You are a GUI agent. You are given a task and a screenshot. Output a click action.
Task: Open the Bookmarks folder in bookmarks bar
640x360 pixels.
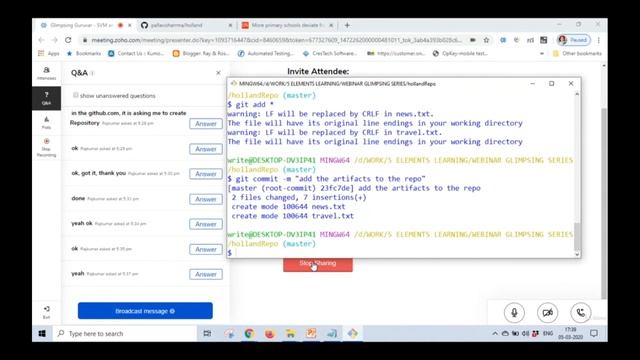tap(84, 53)
